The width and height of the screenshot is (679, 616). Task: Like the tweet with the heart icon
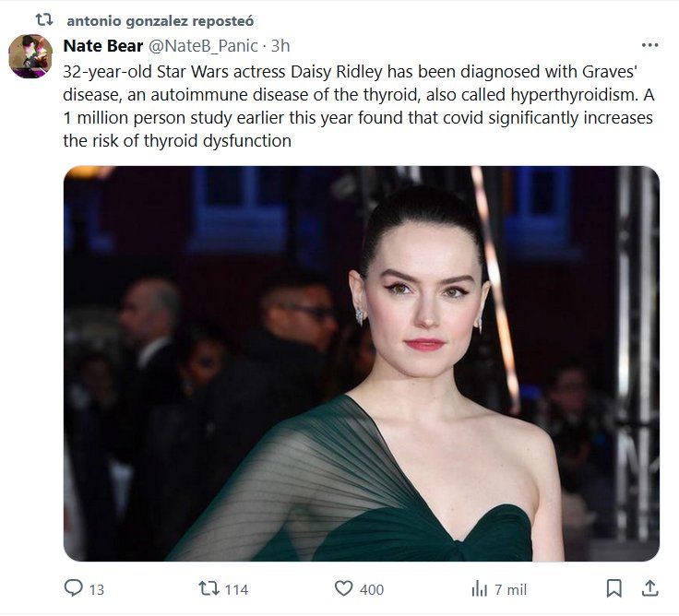tap(343, 588)
